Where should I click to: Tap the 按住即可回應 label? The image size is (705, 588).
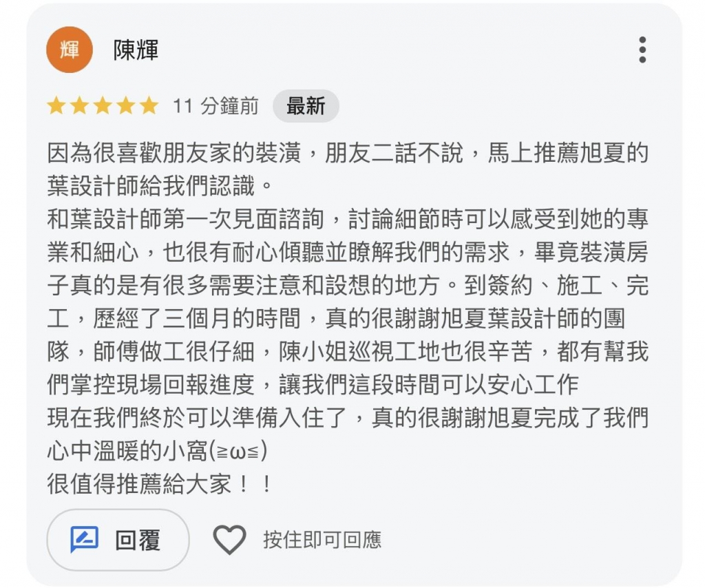[322, 540]
